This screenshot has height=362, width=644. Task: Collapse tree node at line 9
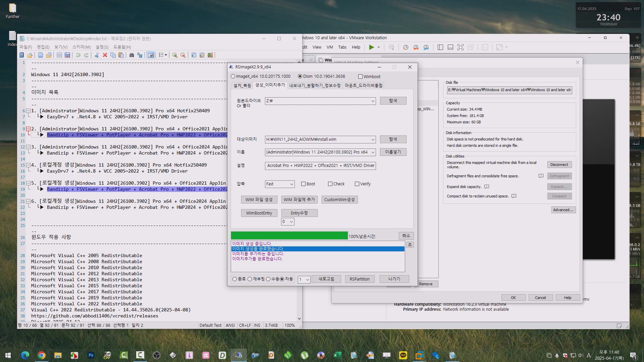(x=29, y=129)
